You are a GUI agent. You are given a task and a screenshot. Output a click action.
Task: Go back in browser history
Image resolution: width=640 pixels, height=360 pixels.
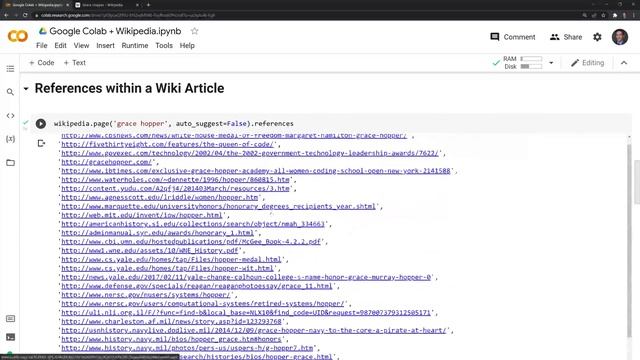coord(6,15)
